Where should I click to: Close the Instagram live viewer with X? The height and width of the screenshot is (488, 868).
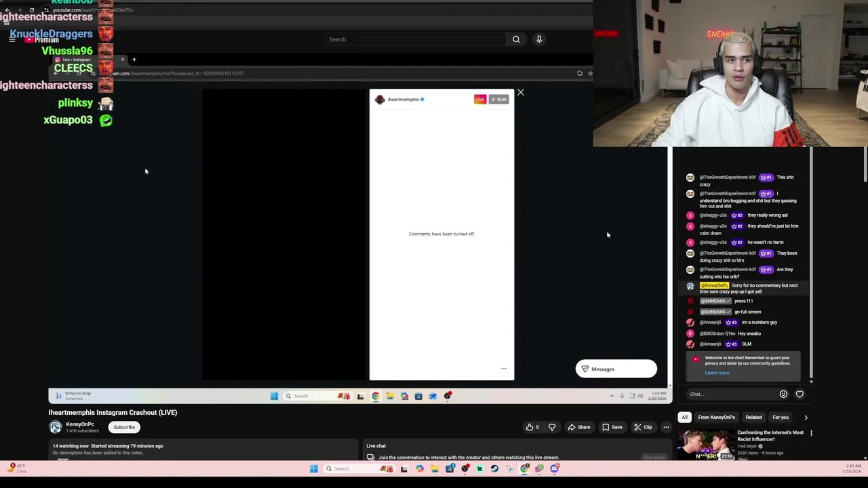pos(520,92)
